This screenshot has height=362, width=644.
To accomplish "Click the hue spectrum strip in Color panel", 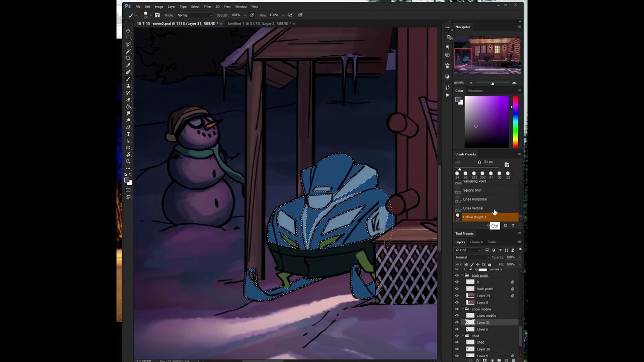I will (x=515, y=122).
